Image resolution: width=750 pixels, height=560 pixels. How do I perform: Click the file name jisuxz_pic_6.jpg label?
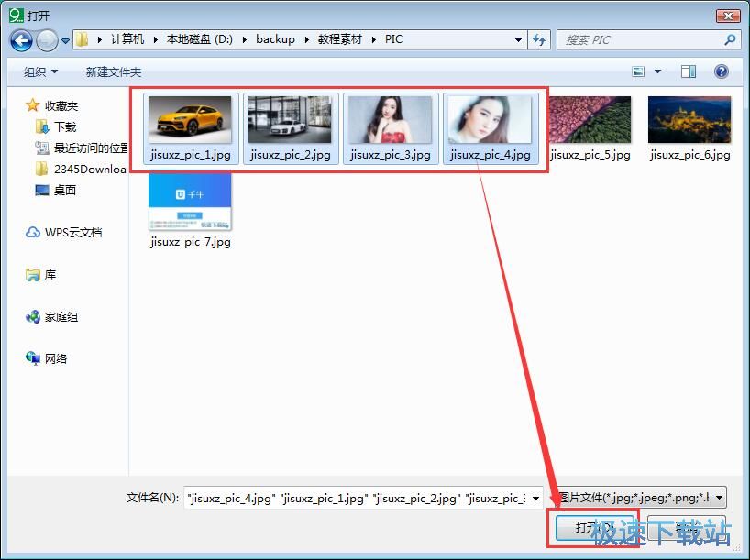(690, 155)
